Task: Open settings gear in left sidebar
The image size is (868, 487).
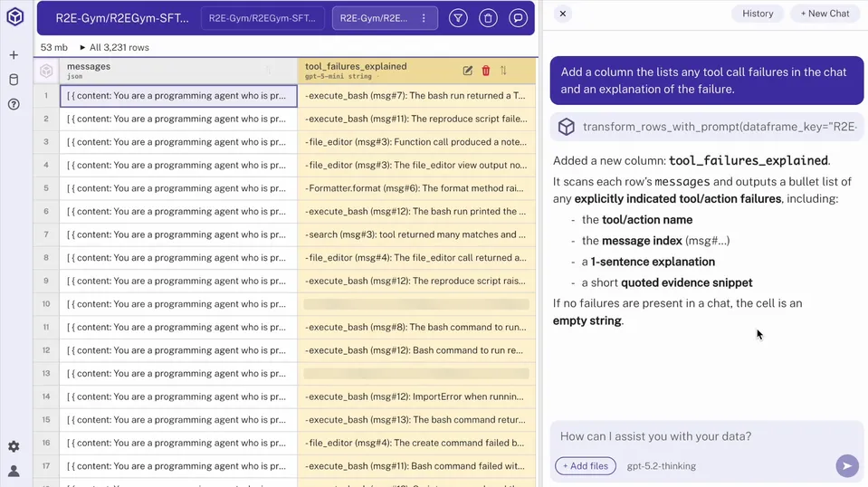Action: [14, 446]
